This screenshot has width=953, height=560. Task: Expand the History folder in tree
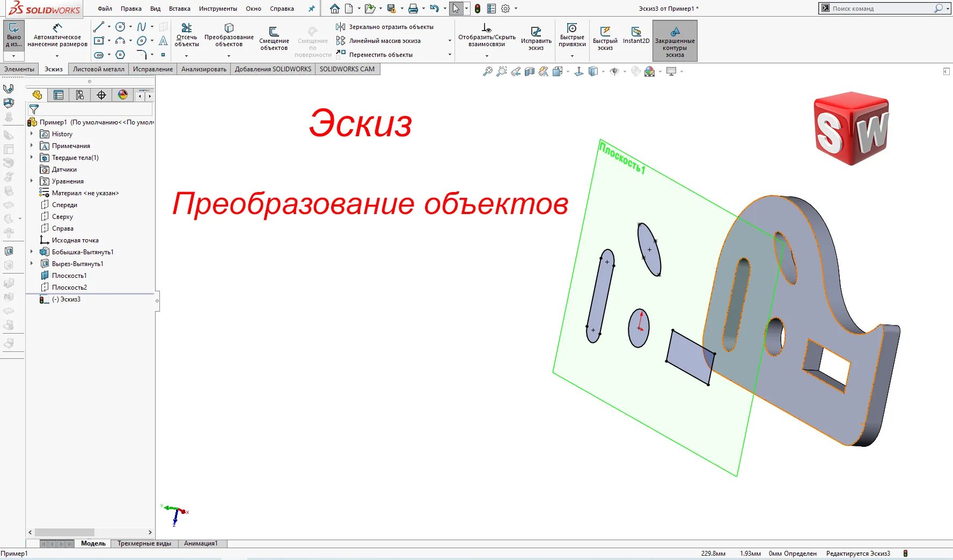click(x=32, y=134)
